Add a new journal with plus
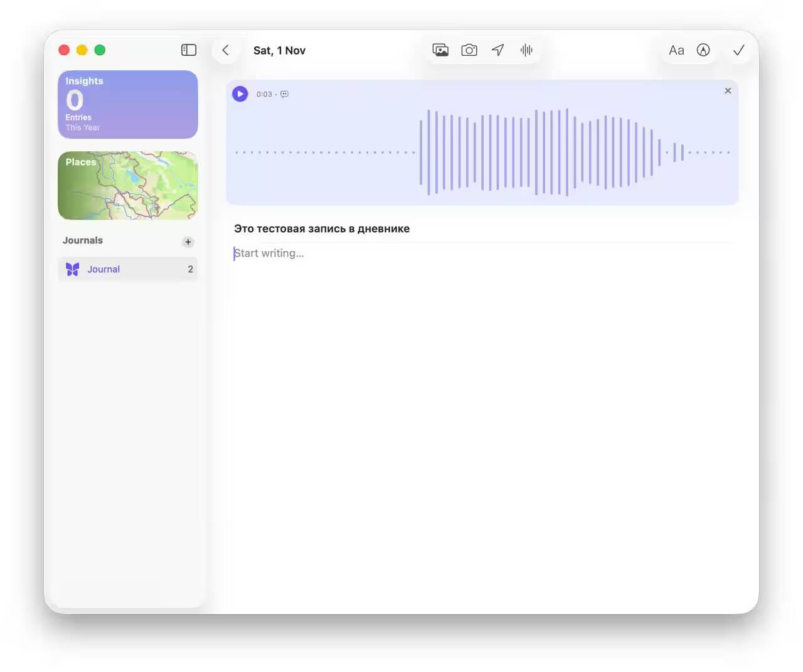Image resolution: width=803 pixels, height=672 pixels. [188, 242]
